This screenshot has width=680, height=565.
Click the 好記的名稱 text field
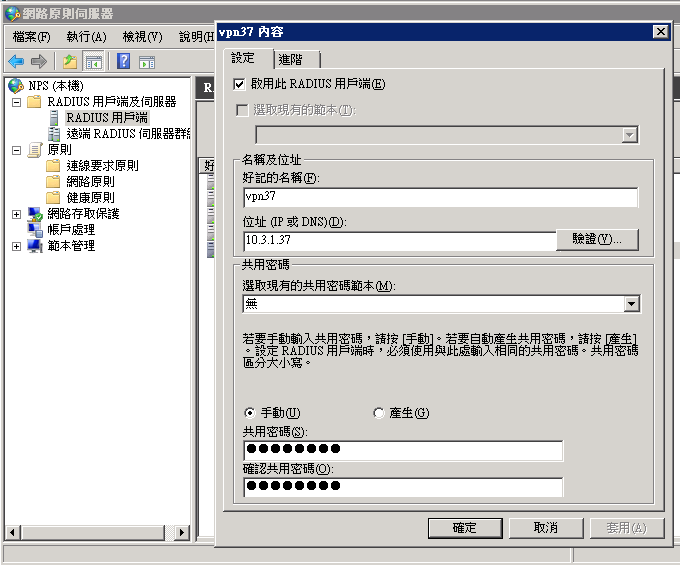pos(440,197)
